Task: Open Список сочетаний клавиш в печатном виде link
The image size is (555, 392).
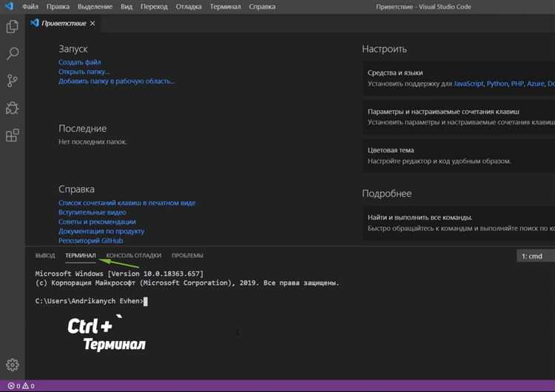Action: (127, 203)
